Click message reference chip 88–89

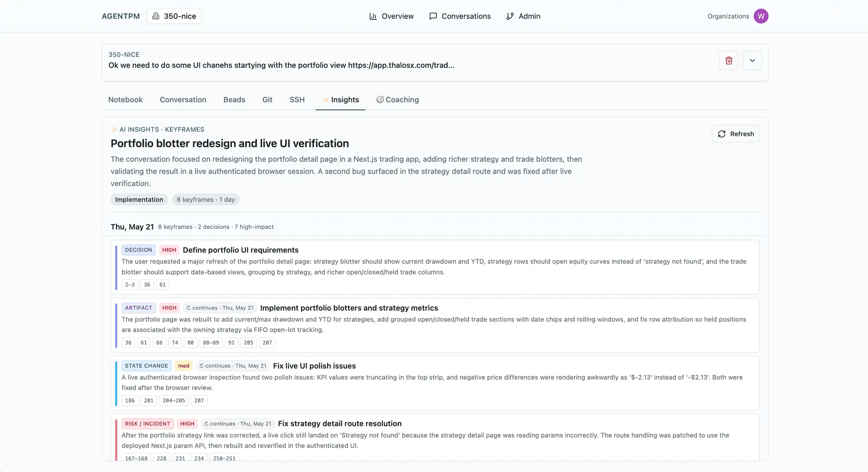click(x=211, y=343)
